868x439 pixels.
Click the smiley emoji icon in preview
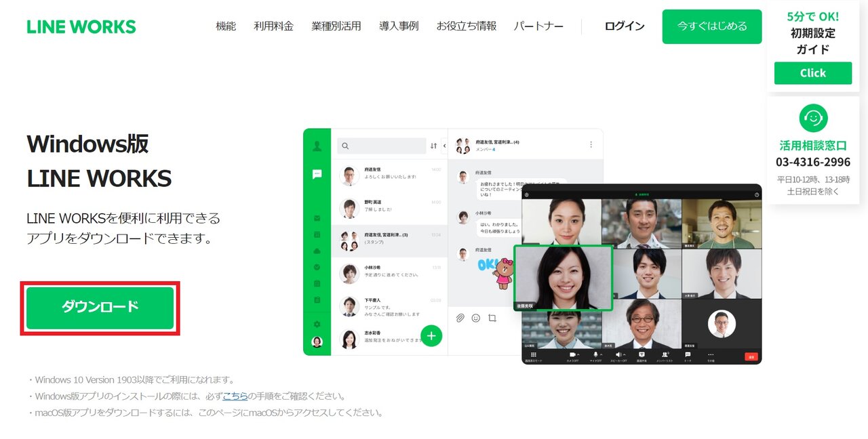click(x=476, y=318)
